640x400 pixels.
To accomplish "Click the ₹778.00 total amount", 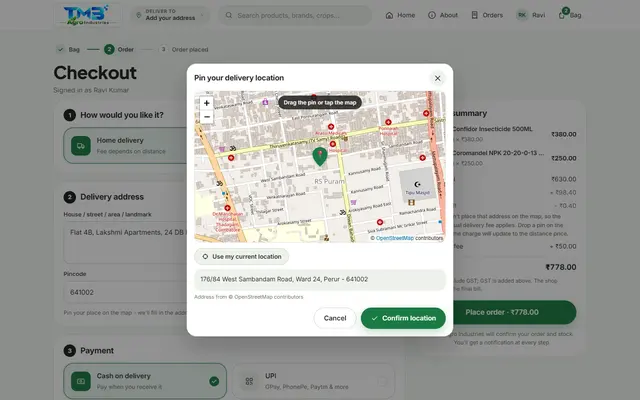I will (561, 267).
